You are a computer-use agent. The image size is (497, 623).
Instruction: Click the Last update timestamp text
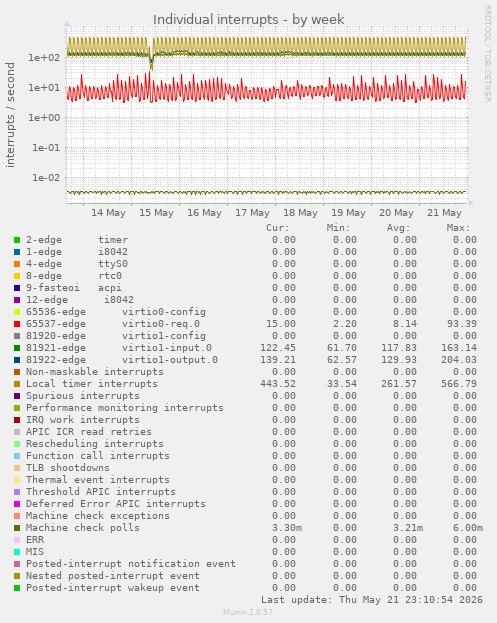[372, 600]
